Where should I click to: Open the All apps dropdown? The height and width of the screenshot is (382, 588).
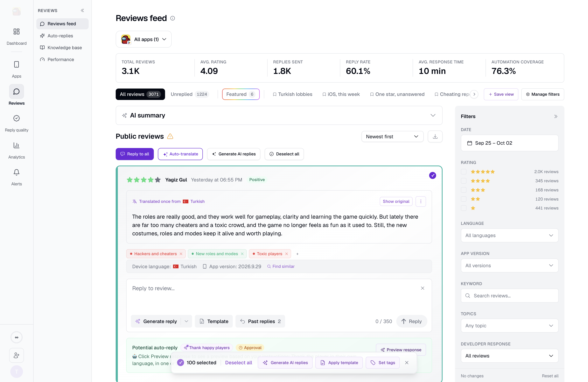coord(143,39)
